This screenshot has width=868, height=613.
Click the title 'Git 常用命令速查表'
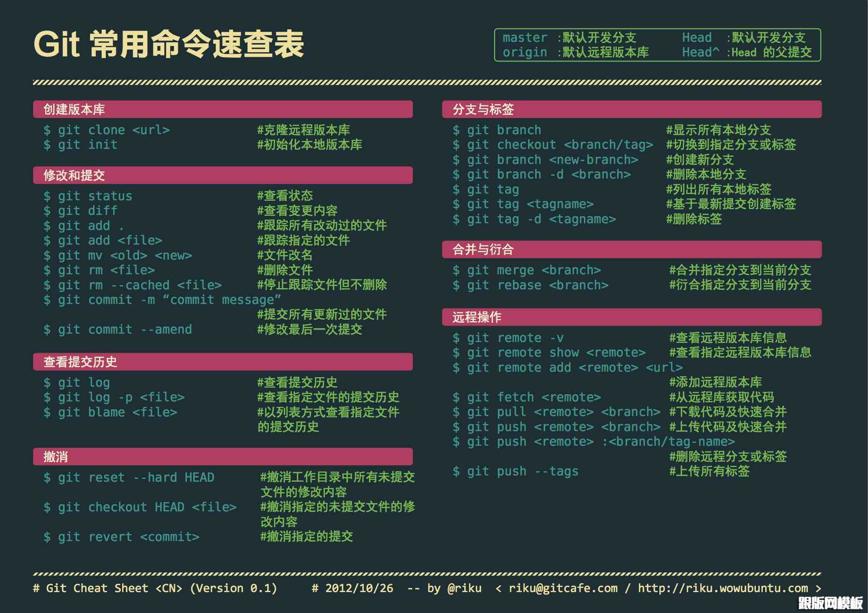click(x=168, y=44)
